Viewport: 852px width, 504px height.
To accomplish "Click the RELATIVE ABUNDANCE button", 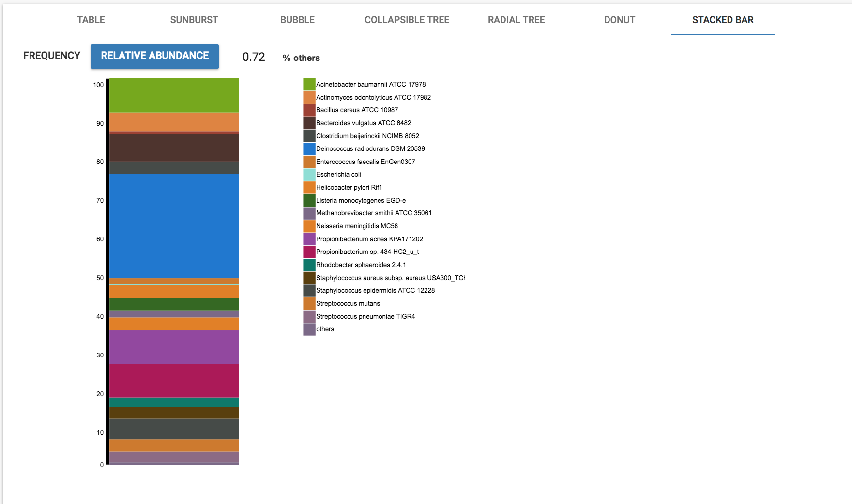I will tap(155, 56).
